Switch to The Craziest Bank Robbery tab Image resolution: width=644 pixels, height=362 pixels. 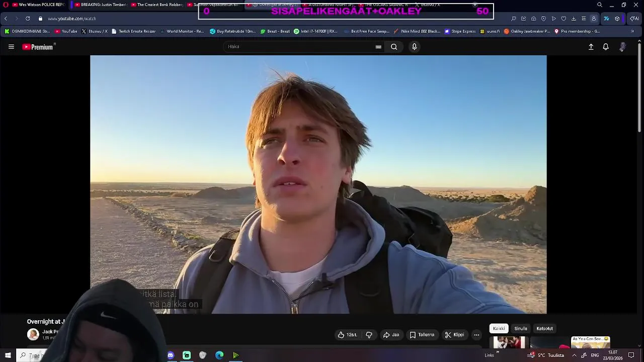click(156, 5)
